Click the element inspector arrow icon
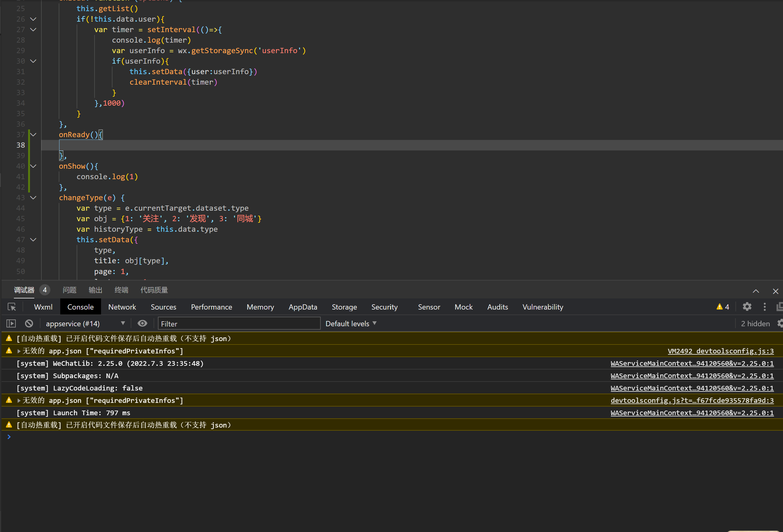 12,307
